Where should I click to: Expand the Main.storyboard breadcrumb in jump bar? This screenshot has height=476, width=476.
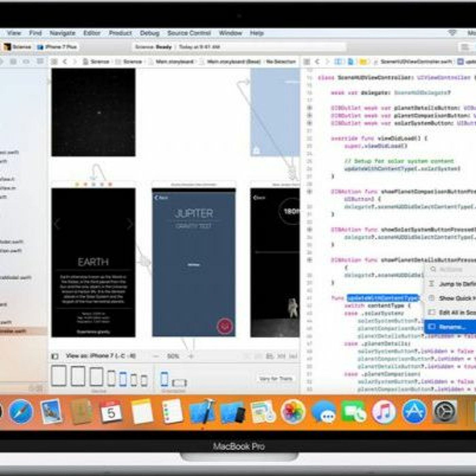tap(174, 62)
